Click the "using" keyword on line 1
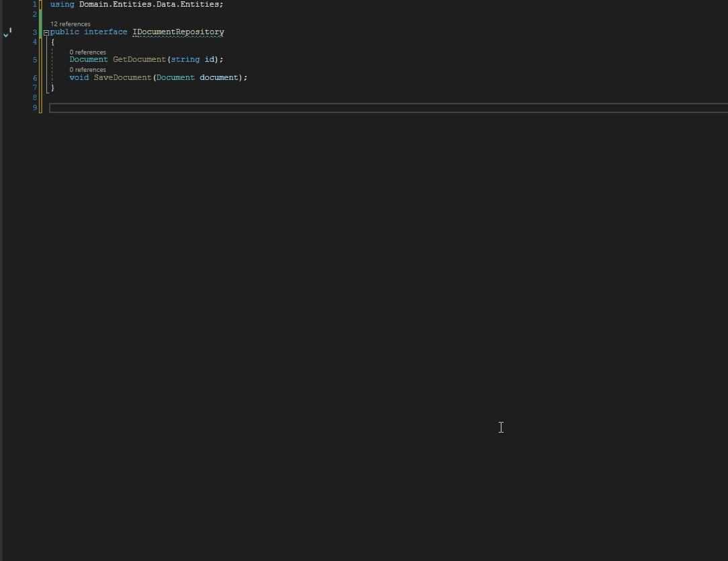This screenshot has height=561, width=728. click(x=62, y=4)
